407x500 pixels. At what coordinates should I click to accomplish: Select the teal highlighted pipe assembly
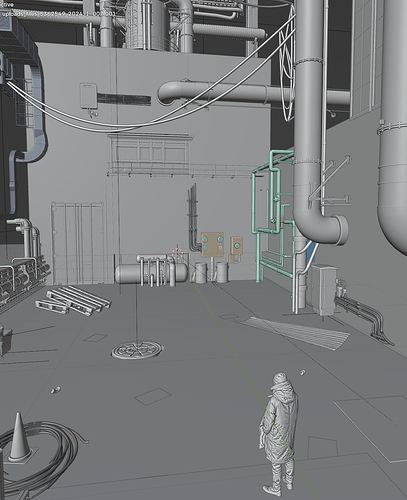tap(271, 217)
